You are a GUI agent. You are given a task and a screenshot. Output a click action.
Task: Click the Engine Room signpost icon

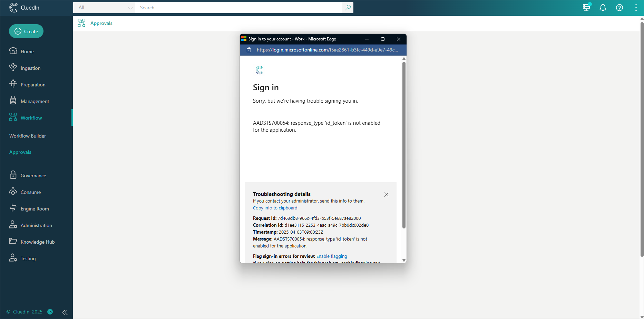coord(13,208)
